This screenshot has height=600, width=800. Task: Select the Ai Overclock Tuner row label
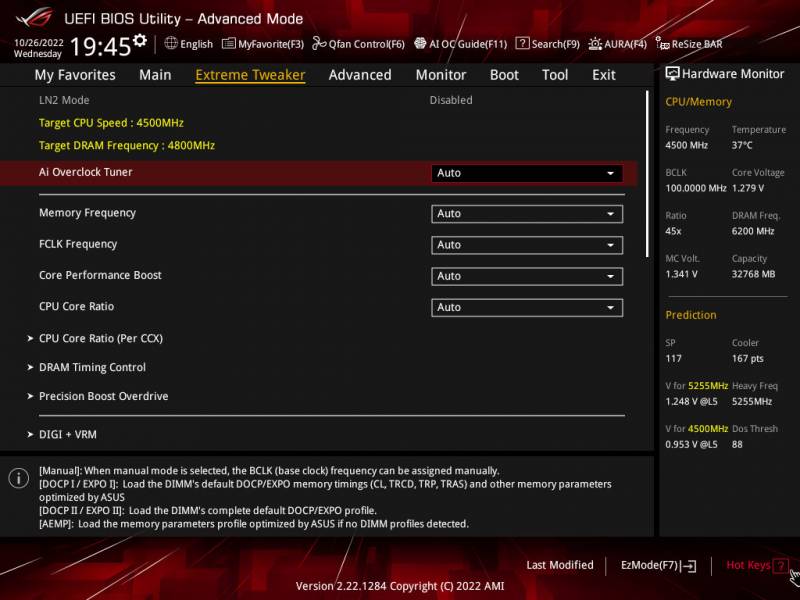85,172
